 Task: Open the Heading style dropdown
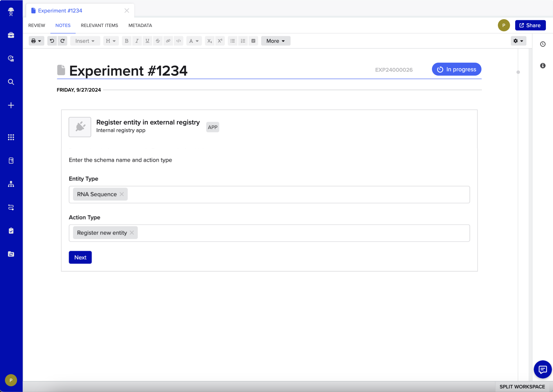tap(111, 41)
